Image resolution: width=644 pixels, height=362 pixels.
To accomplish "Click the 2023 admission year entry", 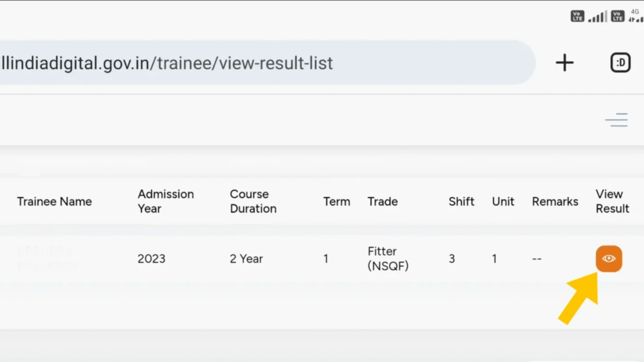I will click(x=151, y=259).
